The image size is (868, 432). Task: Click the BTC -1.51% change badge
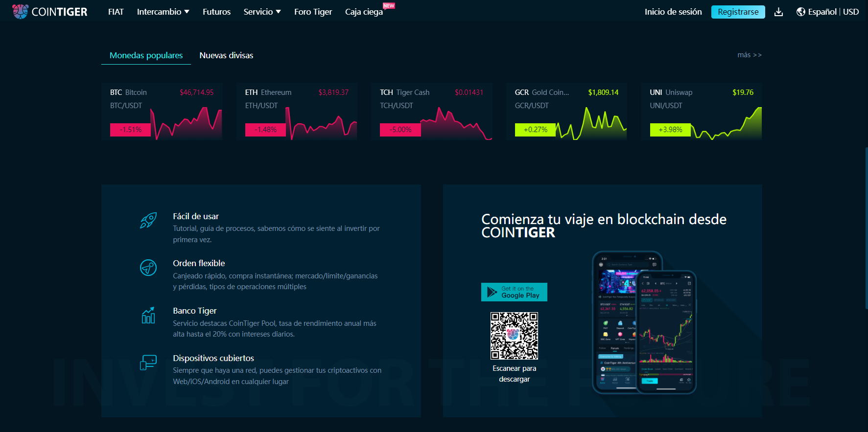pos(130,130)
